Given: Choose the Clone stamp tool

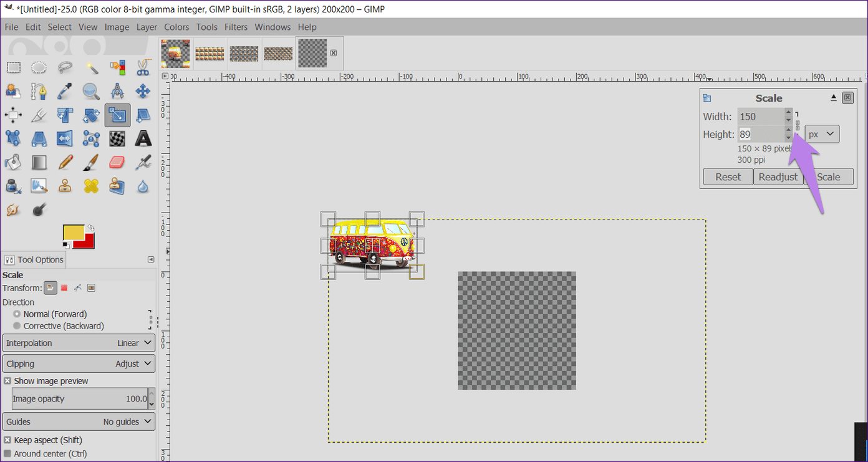Looking at the screenshot, I should [x=65, y=185].
